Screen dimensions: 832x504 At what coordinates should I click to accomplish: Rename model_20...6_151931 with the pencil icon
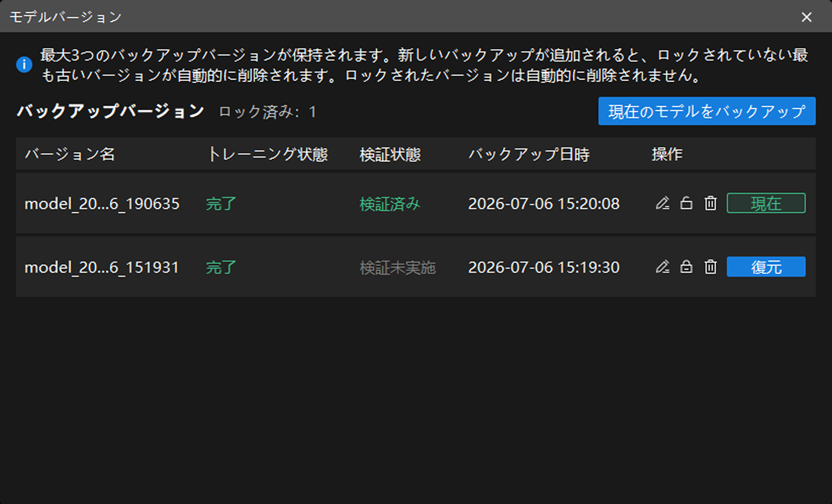pyautogui.click(x=663, y=267)
